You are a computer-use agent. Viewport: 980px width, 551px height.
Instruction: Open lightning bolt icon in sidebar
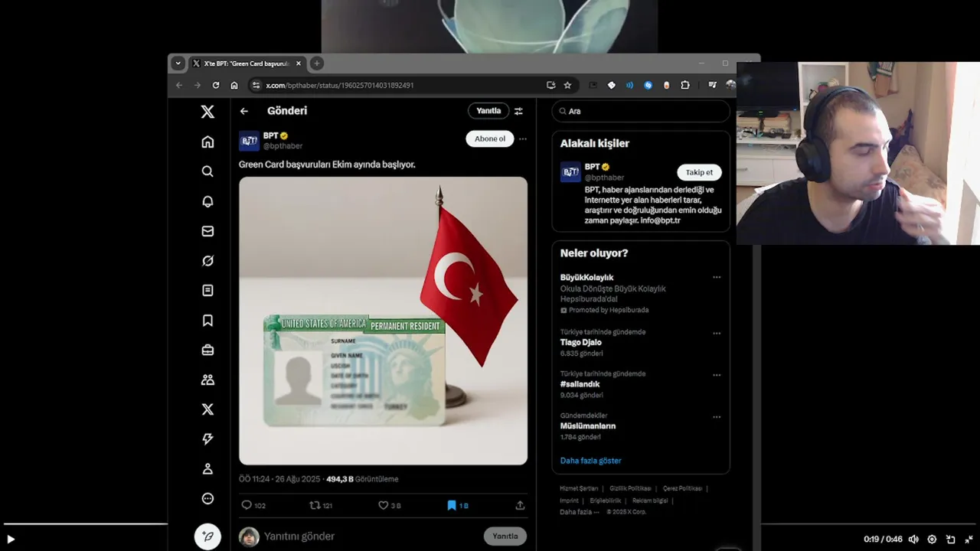(x=207, y=439)
